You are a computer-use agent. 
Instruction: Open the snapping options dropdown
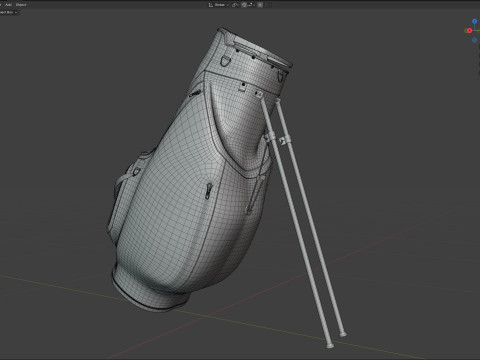click(x=251, y=5)
